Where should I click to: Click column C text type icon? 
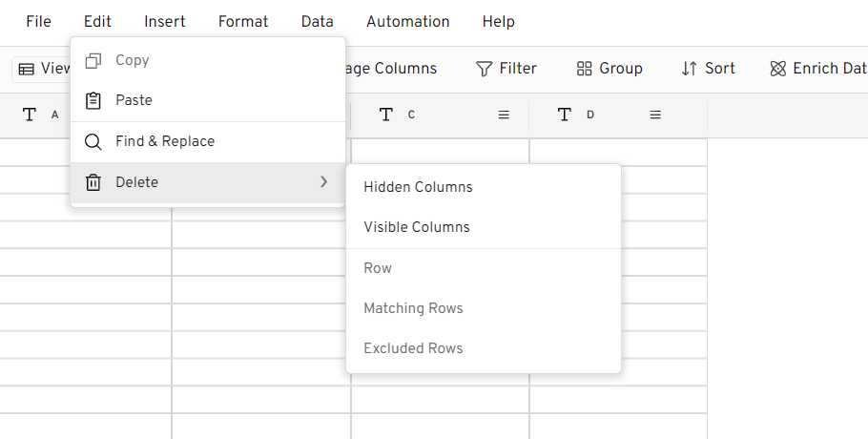(x=385, y=115)
